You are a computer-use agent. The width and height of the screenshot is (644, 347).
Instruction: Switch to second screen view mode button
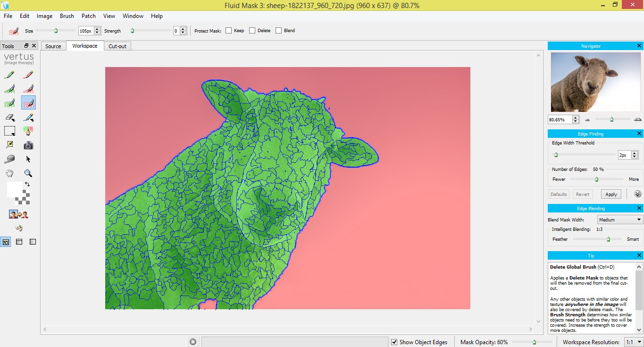tap(19, 242)
